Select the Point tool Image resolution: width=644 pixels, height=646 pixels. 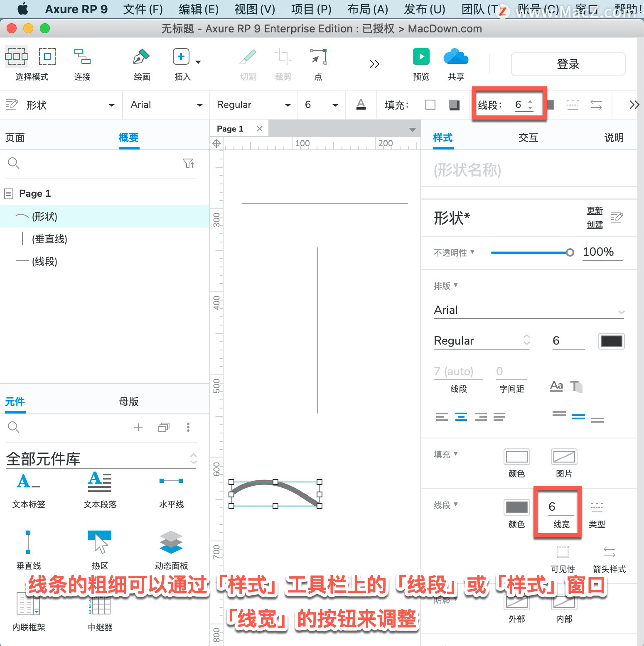click(318, 56)
